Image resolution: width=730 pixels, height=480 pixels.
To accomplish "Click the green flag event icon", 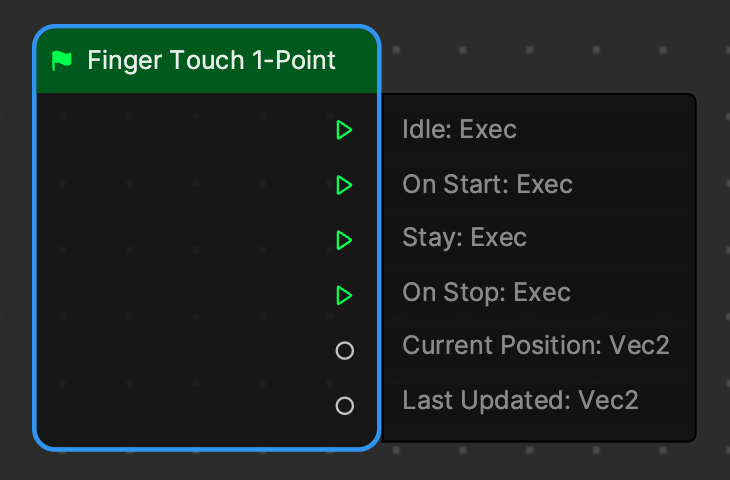I will click(61, 61).
